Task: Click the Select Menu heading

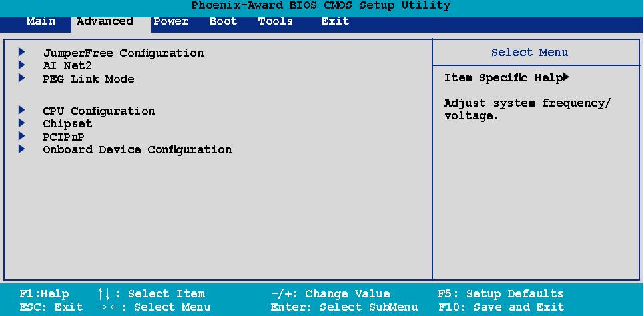Action: 530,52
